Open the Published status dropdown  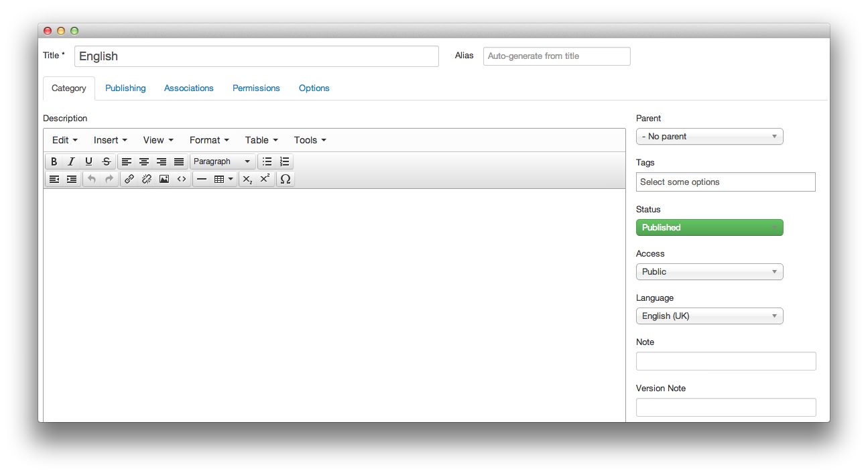tap(709, 228)
